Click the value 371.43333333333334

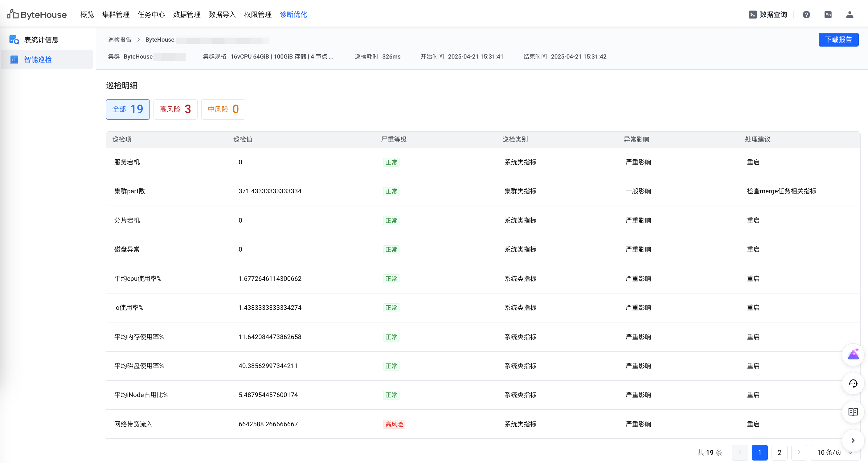pos(270,191)
